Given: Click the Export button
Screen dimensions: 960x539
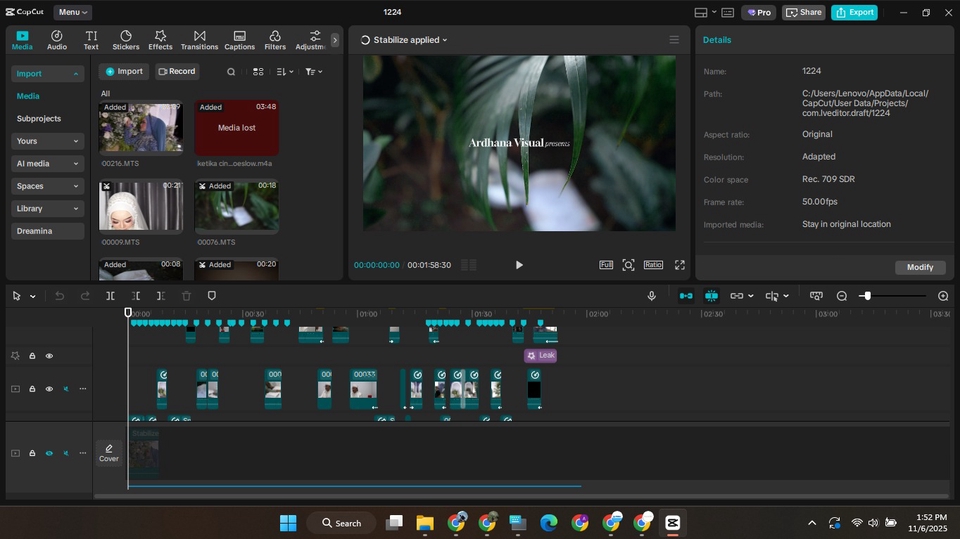Looking at the screenshot, I should tap(854, 12).
